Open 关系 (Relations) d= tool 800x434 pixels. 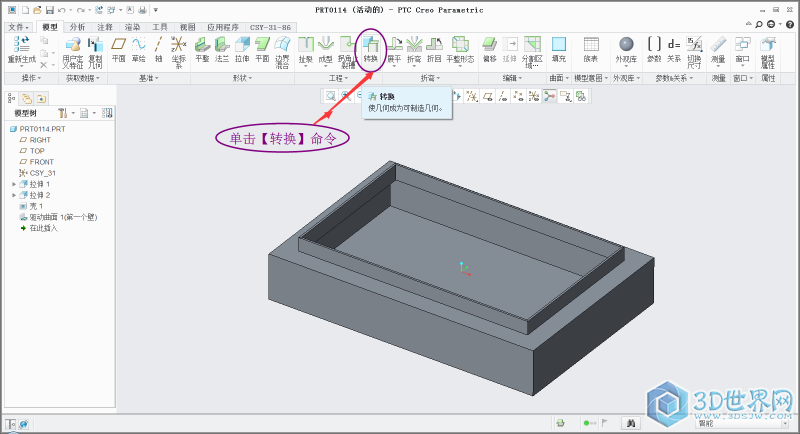point(674,49)
